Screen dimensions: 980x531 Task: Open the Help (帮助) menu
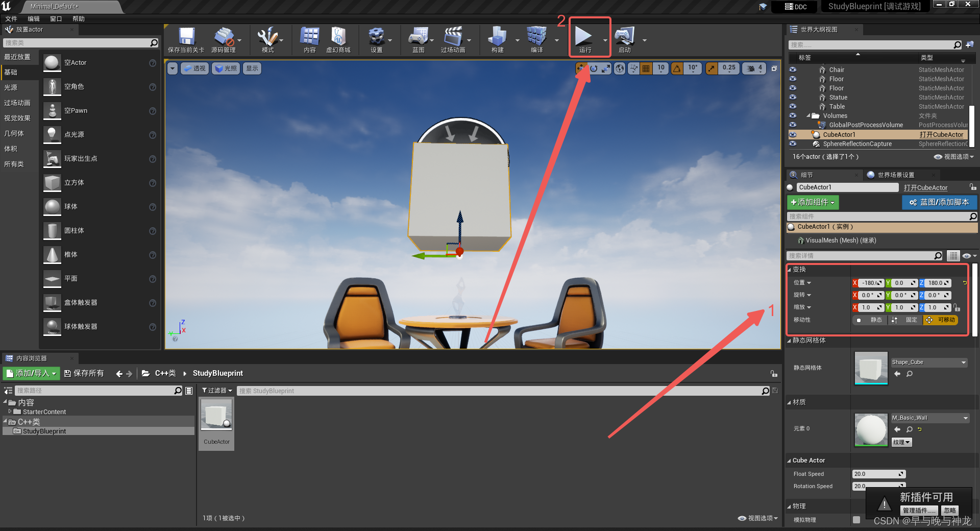point(79,19)
